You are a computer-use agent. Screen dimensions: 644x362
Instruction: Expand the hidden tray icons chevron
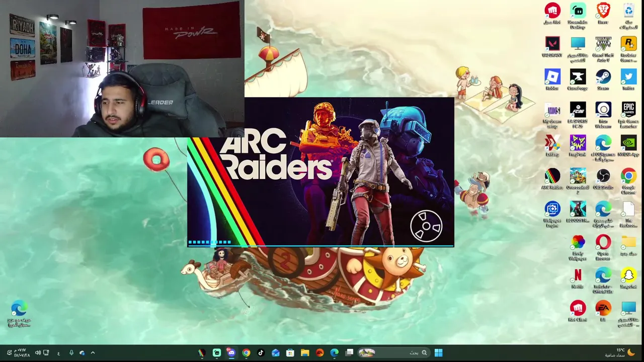coord(93,353)
